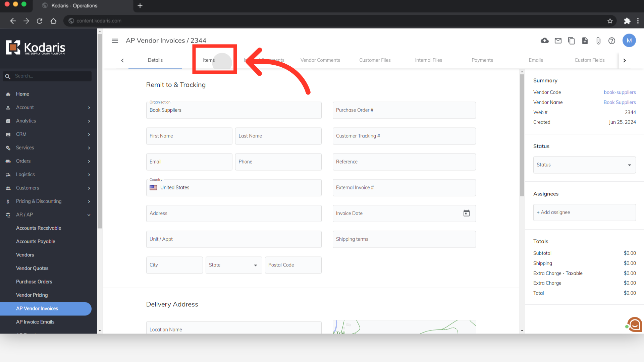Click the cloud upload icon

click(x=545, y=41)
